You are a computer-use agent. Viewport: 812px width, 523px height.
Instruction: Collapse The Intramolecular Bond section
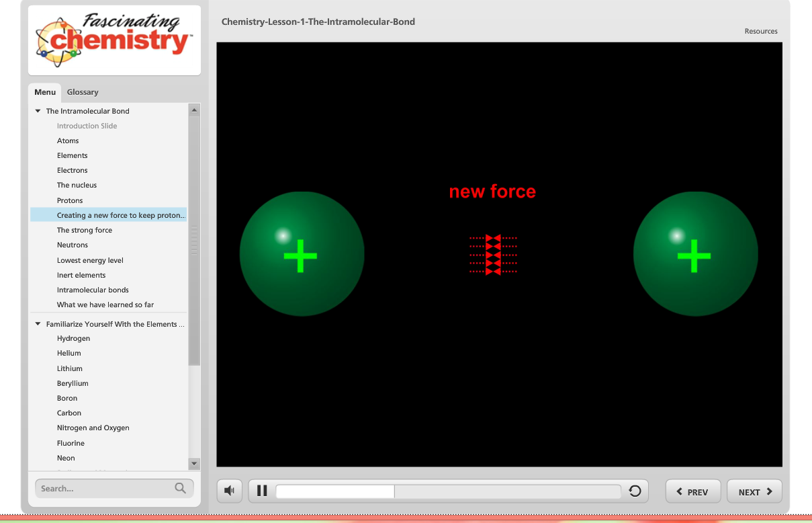point(38,111)
